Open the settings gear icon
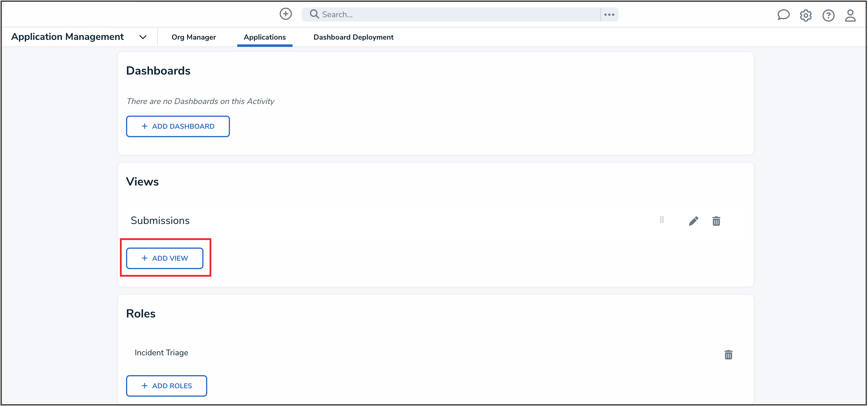The height and width of the screenshot is (406, 868). 806,15
